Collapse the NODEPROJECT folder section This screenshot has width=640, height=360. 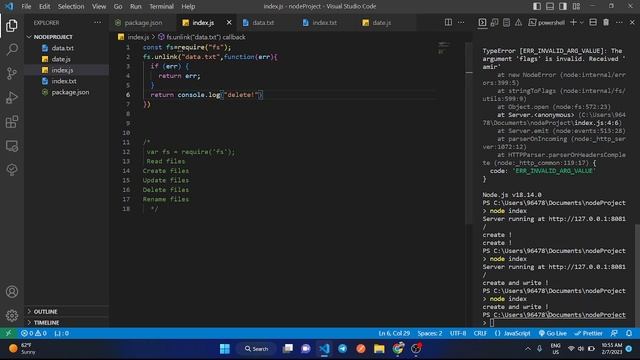(x=67, y=37)
